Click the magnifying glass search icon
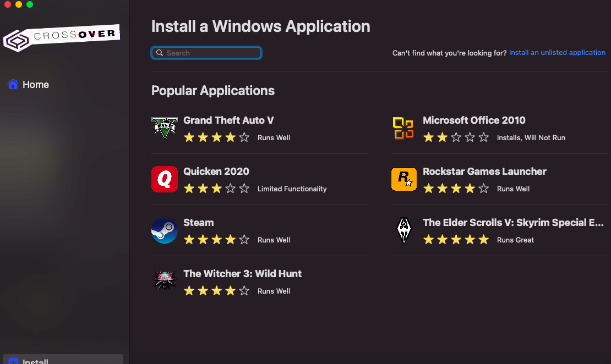This screenshot has width=611, height=364. [x=160, y=53]
